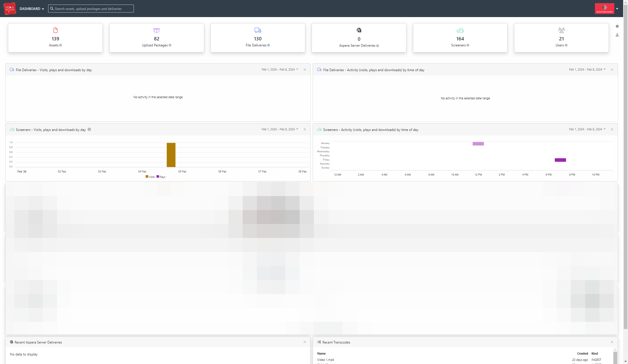The height and width of the screenshot is (364, 628).
Task: Show info for Upload Packages count
Action: [x=170, y=45]
